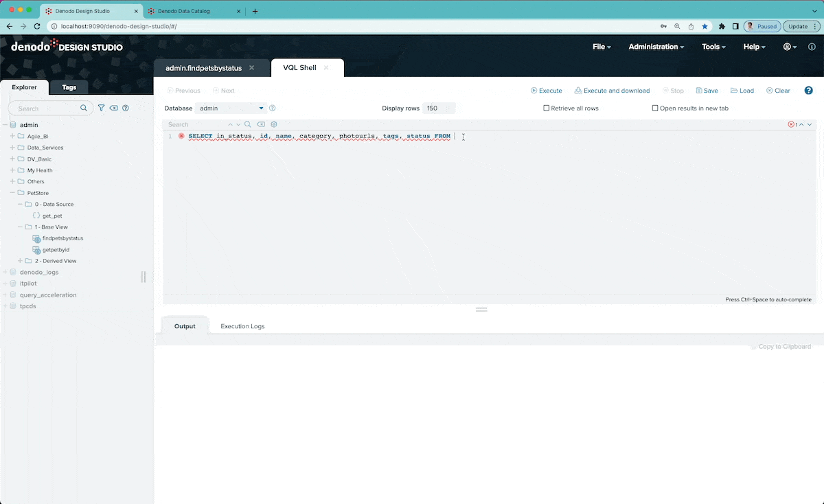Click Execute and download
The height and width of the screenshot is (504, 824).
point(612,91)
